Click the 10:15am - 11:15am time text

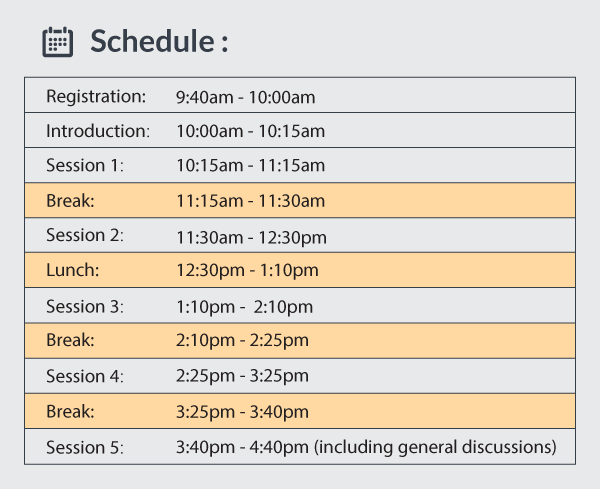tap(251, 166)
